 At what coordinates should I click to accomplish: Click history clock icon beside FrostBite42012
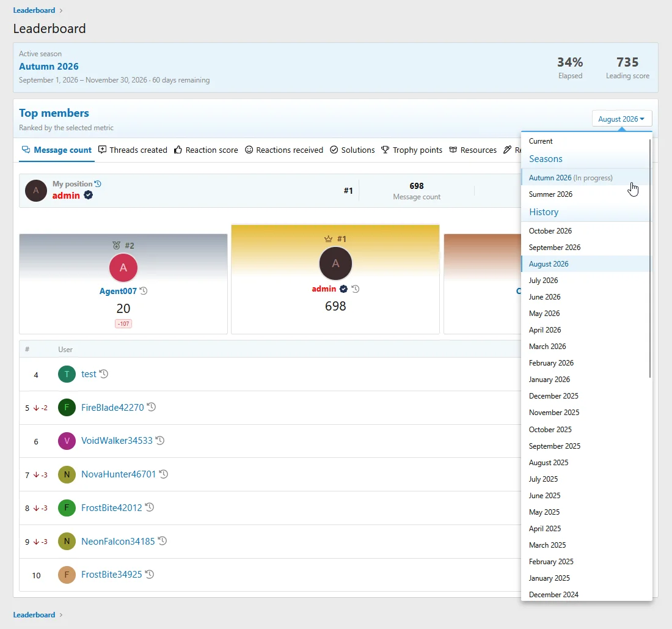pyautogui.click(x=149, y=507)
